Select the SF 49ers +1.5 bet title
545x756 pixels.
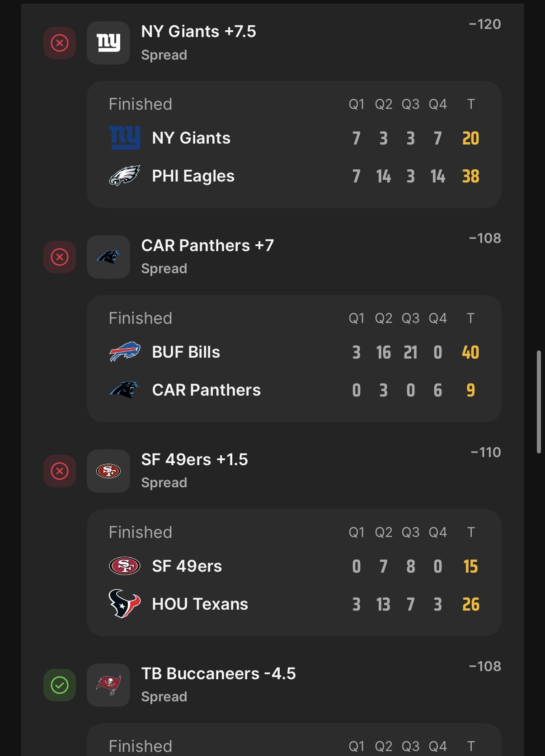194,460
